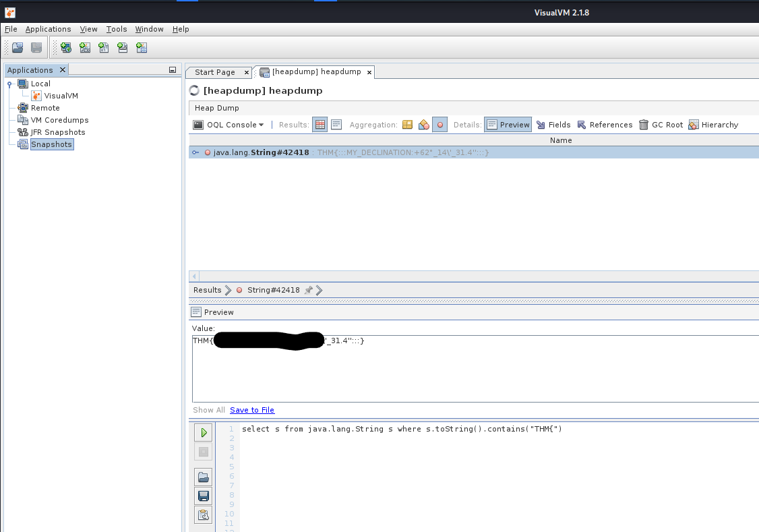Switch to the Start Page tab

click(214, 72)
